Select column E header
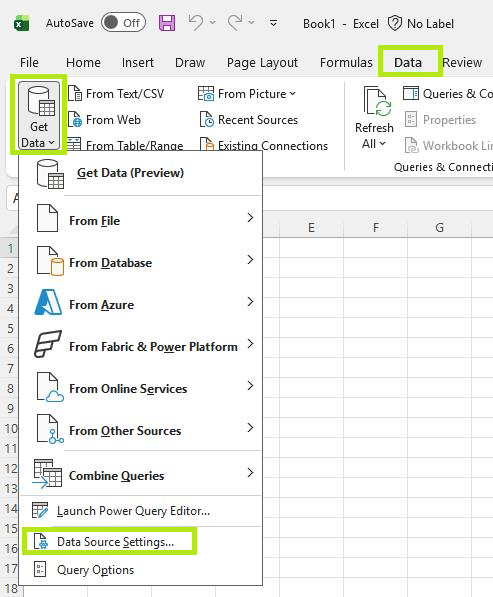This screenshot has width=493, height=597. (311, 228)
